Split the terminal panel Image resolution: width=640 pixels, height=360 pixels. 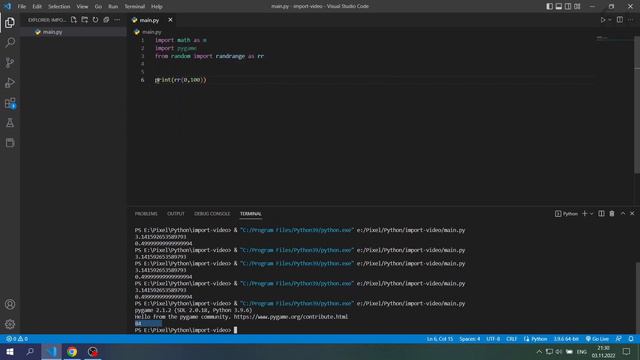click(x=601, y=213)
